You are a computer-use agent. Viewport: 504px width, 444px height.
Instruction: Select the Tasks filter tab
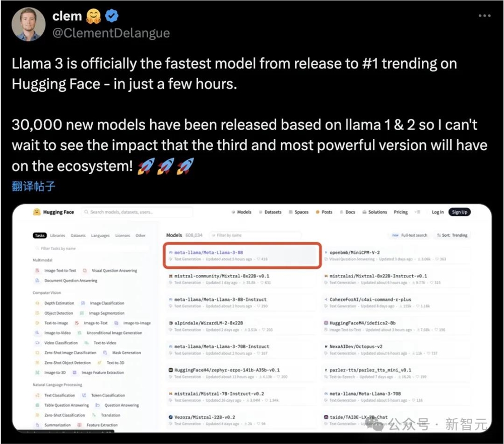pyautogui.click(x=39, y=236)
